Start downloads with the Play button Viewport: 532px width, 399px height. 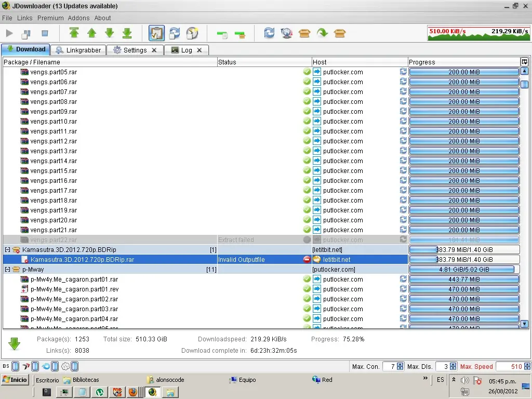(x=9, y=33)
